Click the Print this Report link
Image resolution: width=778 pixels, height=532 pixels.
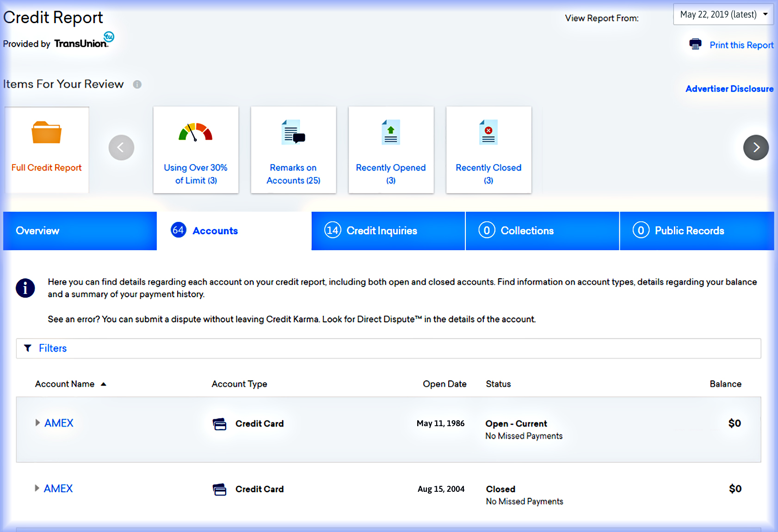tap(741, 45)
